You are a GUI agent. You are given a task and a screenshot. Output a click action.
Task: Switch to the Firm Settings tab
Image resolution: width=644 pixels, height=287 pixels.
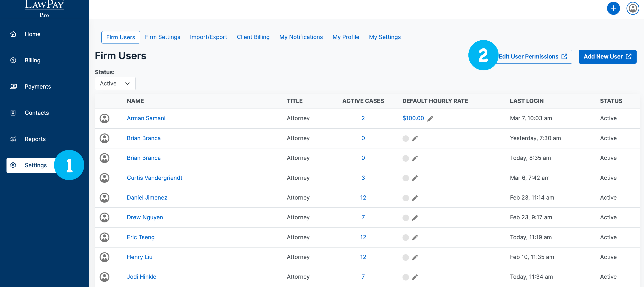[x=163, y=37]
